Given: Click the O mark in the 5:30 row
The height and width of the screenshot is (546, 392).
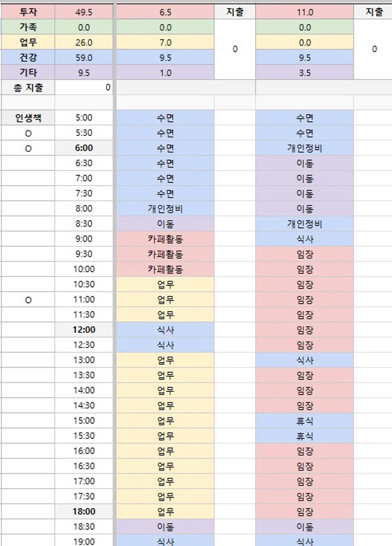Looking at the screenshot, I should 28,133.
